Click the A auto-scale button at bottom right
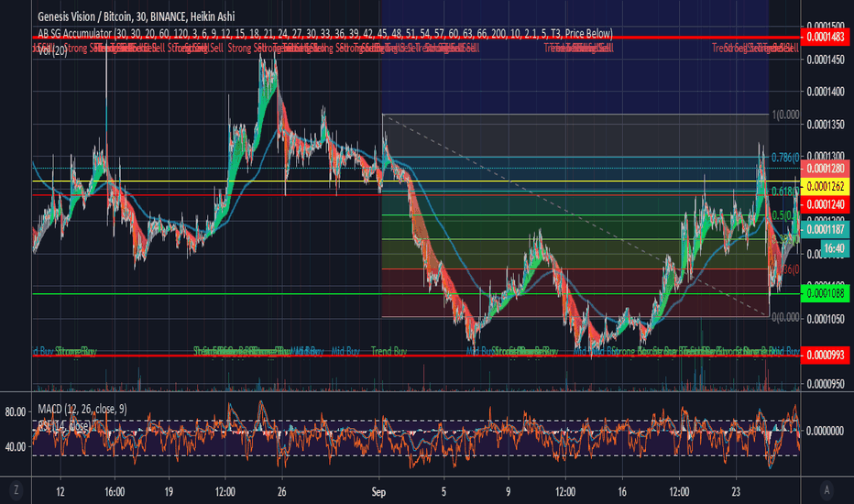 click(x=827, y=490)
